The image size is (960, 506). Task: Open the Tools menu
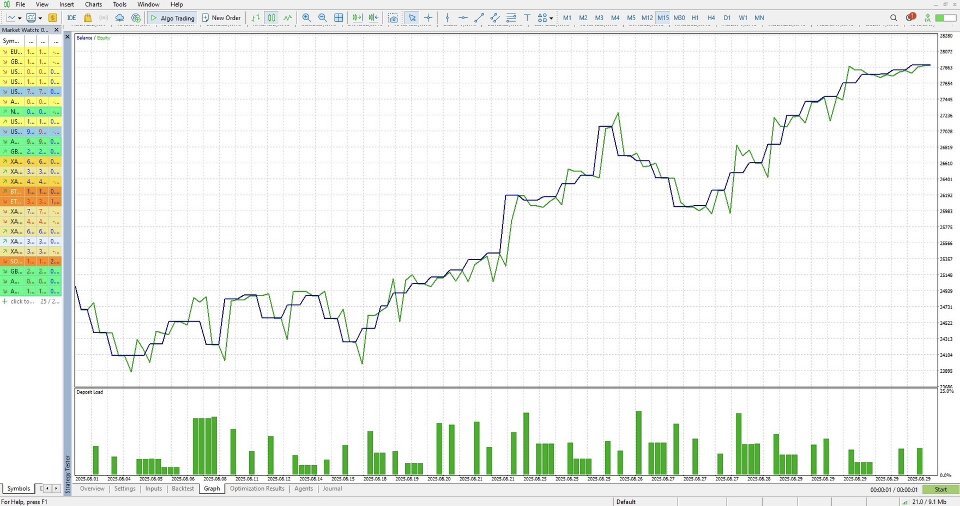pyautogui.click(x=119, y=4)
